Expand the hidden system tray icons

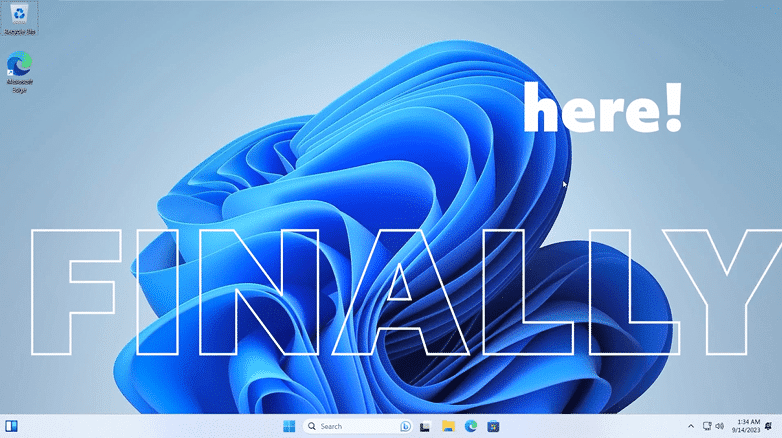691,426
